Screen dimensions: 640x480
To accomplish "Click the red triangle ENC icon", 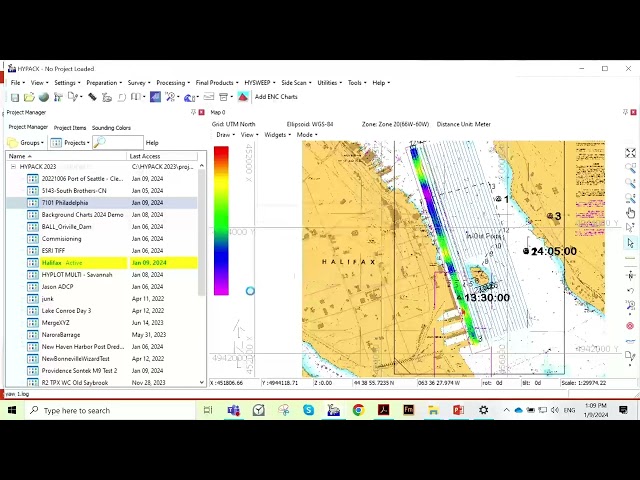I will pos(243,97).
